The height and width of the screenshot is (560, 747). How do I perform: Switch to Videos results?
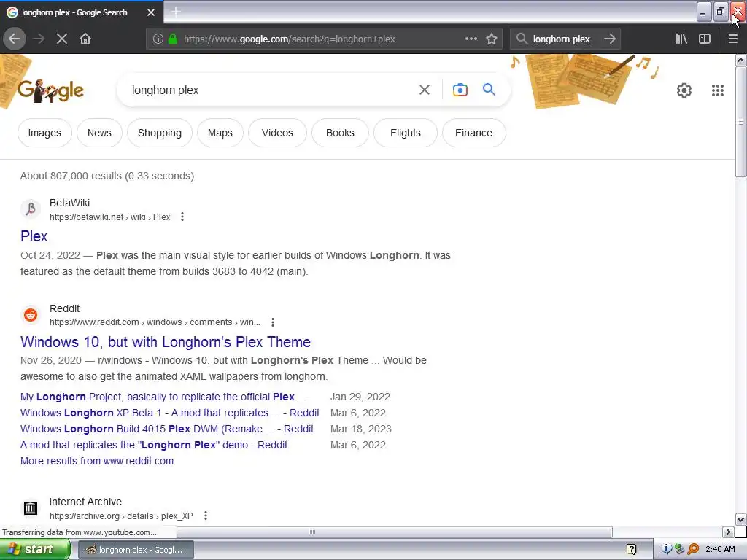point(277,133)
